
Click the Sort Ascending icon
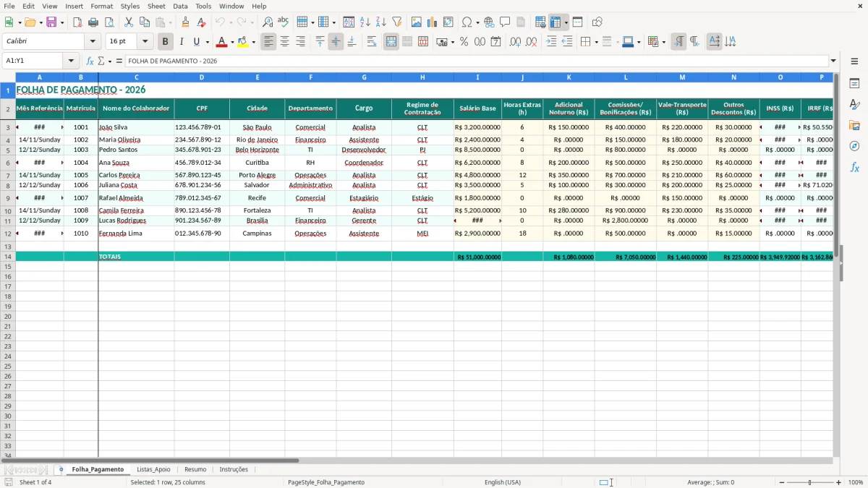[x=365, y=22]
